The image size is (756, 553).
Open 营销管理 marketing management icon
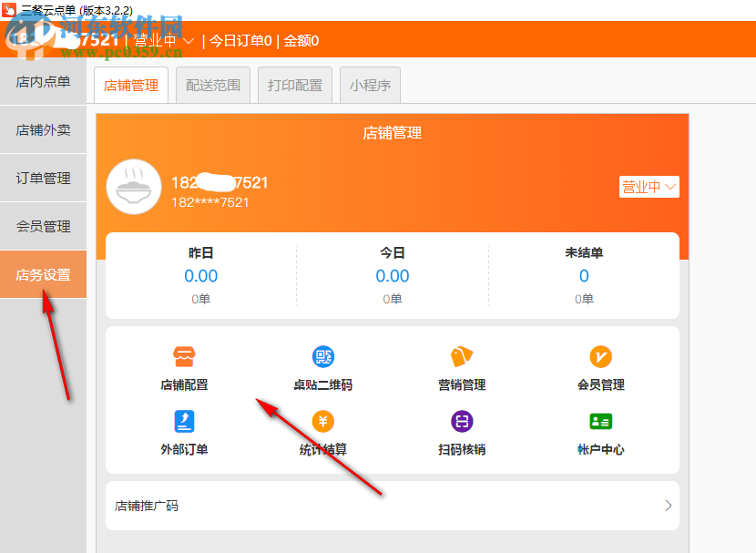click(x=462, y=364)
